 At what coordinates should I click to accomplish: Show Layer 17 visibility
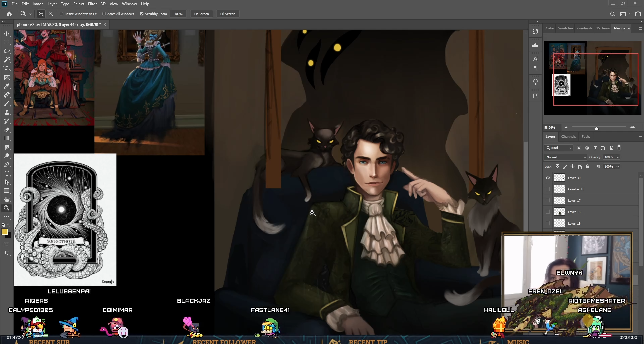coord(548,200)
